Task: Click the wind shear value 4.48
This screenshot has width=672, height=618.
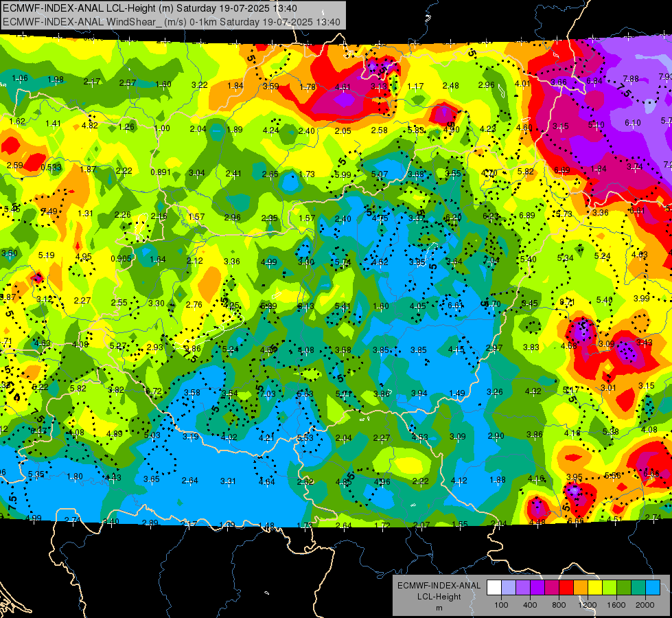Action: click(x=537, y=523)
